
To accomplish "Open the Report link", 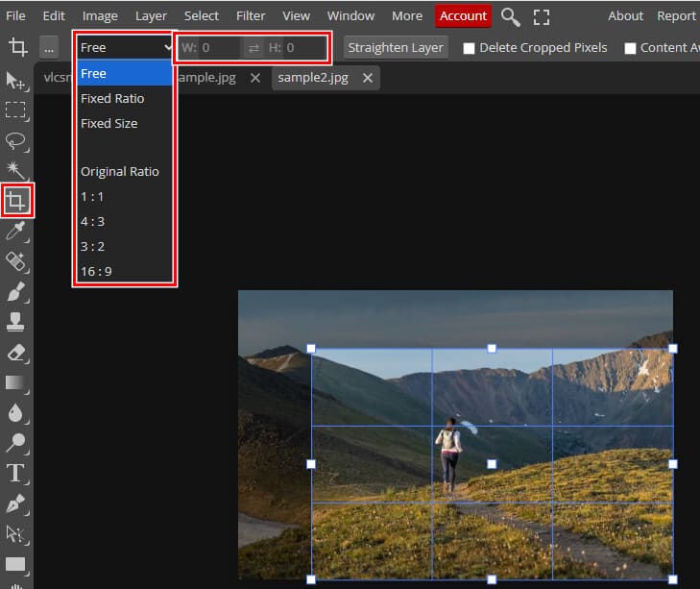I will [676, 16].
